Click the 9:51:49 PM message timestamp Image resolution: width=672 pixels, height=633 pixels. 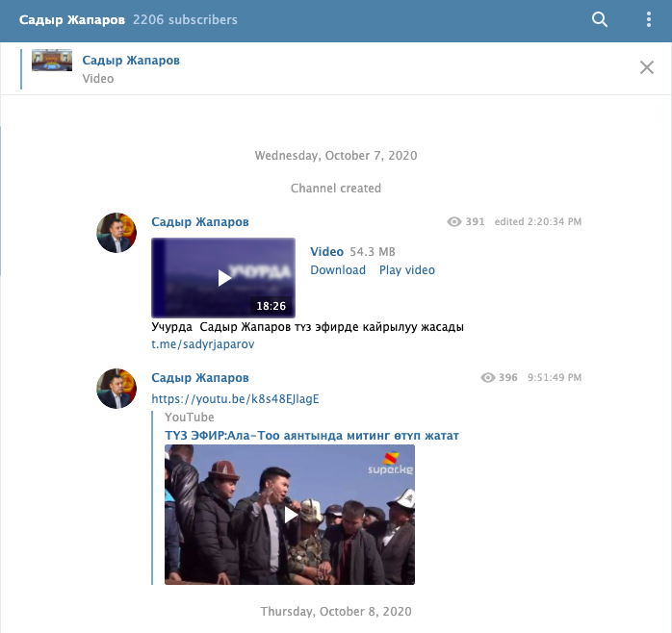(555, 378)
